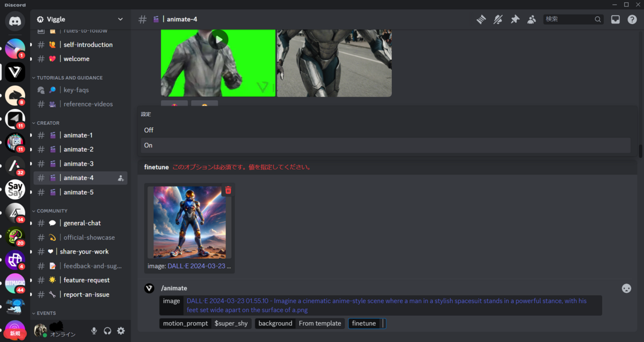644x342 pixels.
Task: Open server icon with 20 notifications
Action: point(15,236)
